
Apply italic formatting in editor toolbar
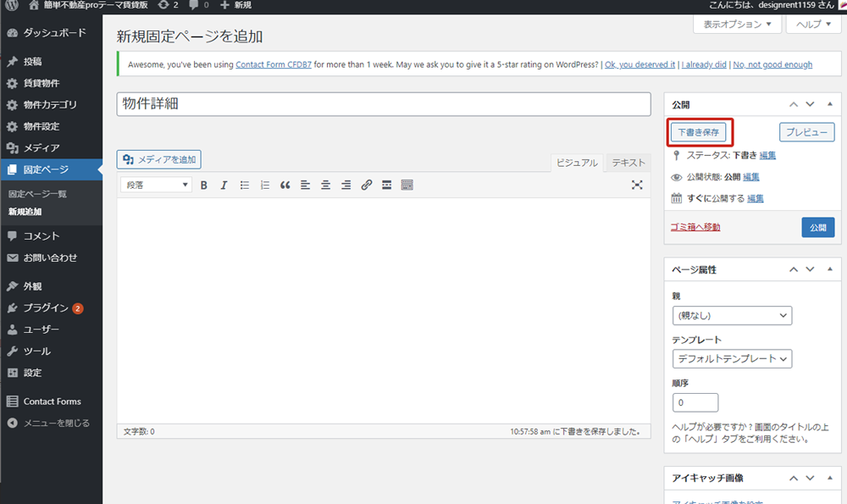point(224,185)
